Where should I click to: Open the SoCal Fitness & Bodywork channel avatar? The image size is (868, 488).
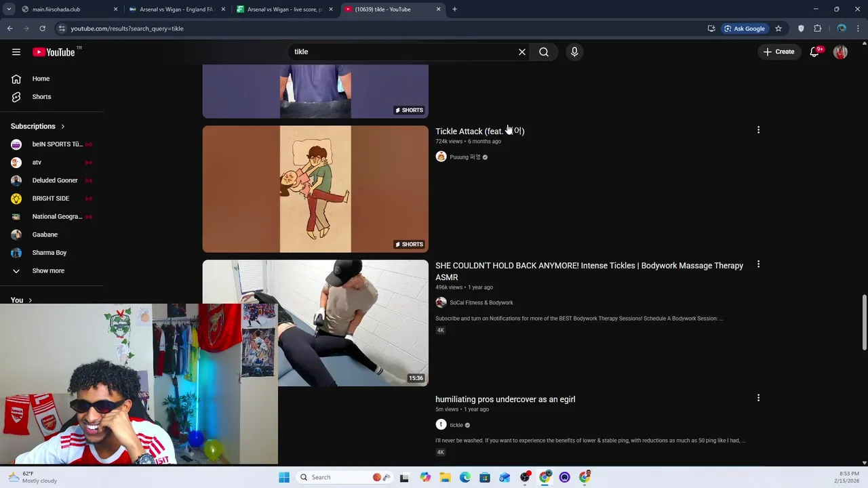click(441, 302)
